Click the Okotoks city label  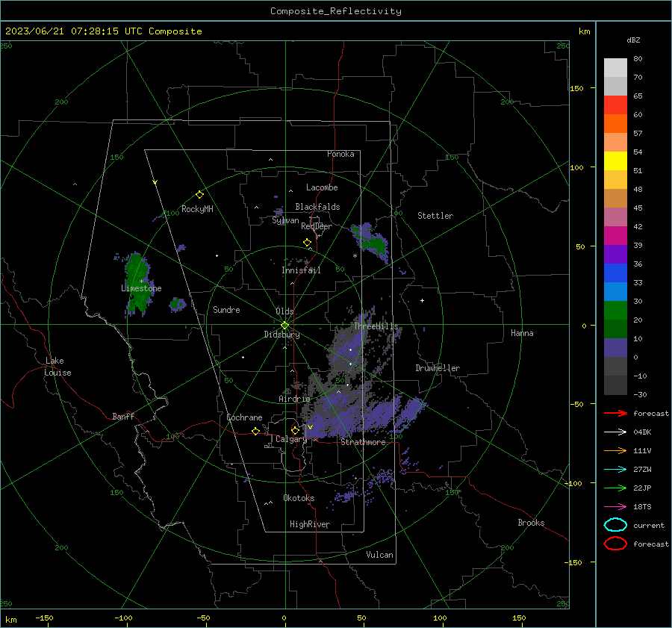click(x=299, y=498)
